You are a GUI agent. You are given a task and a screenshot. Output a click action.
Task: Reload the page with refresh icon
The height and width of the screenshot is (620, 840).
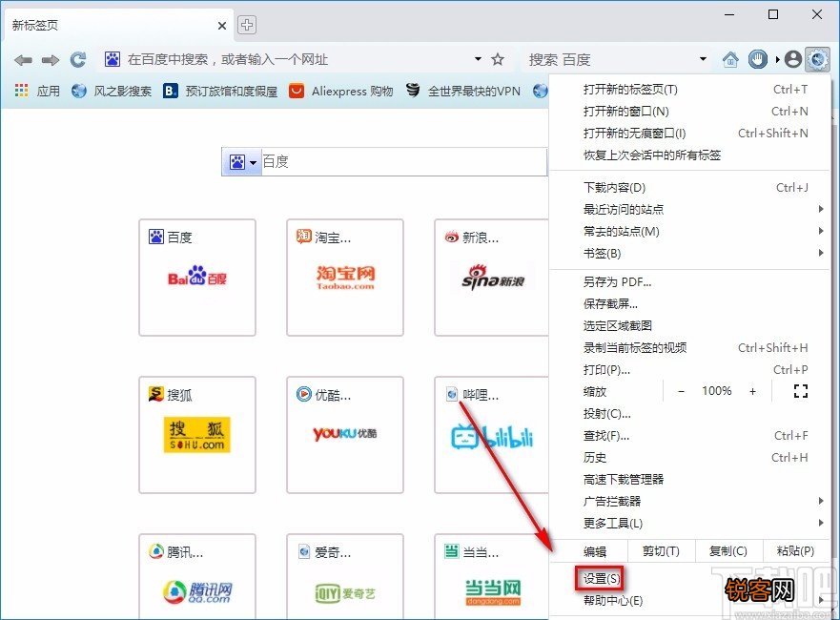(x=78, y=59)
